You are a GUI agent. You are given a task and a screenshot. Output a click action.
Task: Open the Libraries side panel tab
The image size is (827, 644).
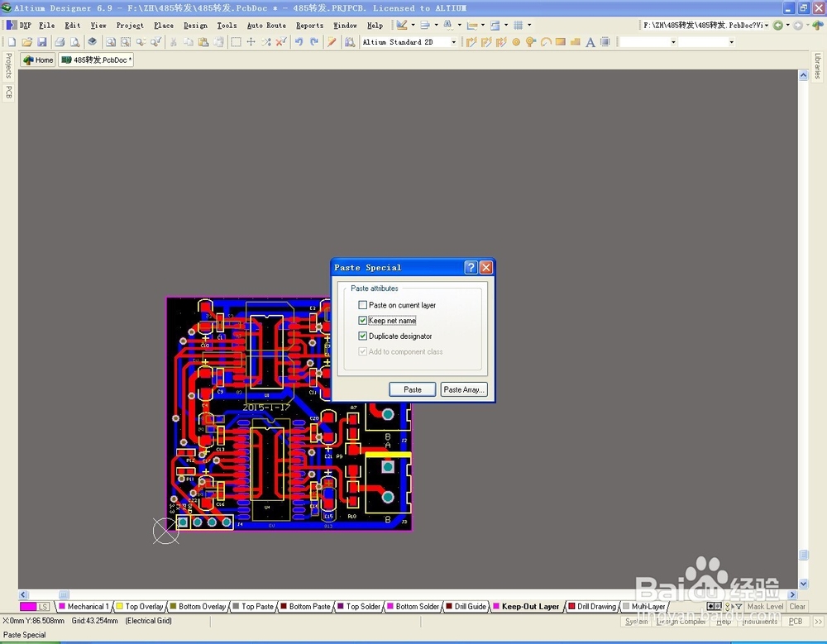817,66
